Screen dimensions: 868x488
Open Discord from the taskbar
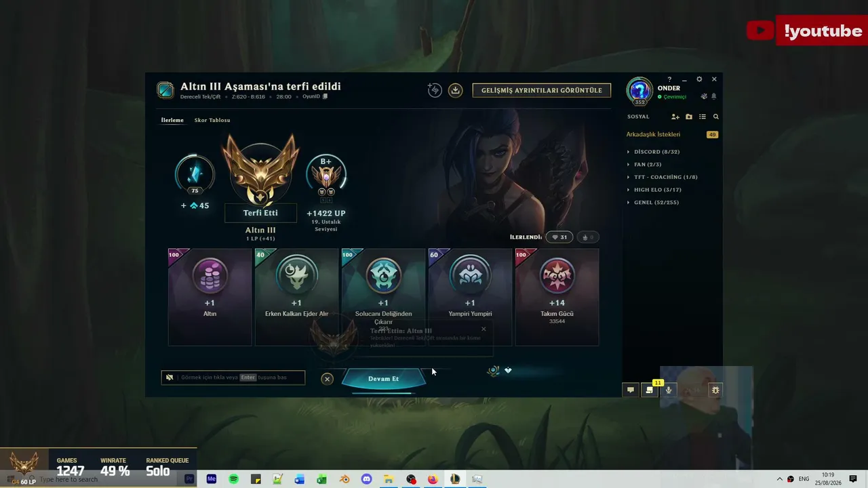(x=367, y=479)
